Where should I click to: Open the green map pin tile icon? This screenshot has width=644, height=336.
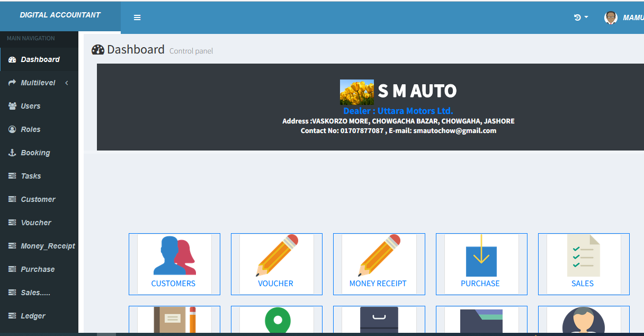click(276, 320)
